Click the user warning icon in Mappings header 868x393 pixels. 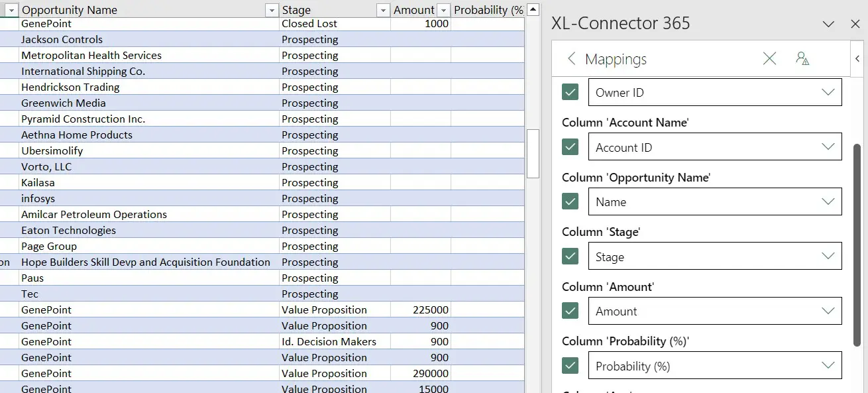point(802,59)
